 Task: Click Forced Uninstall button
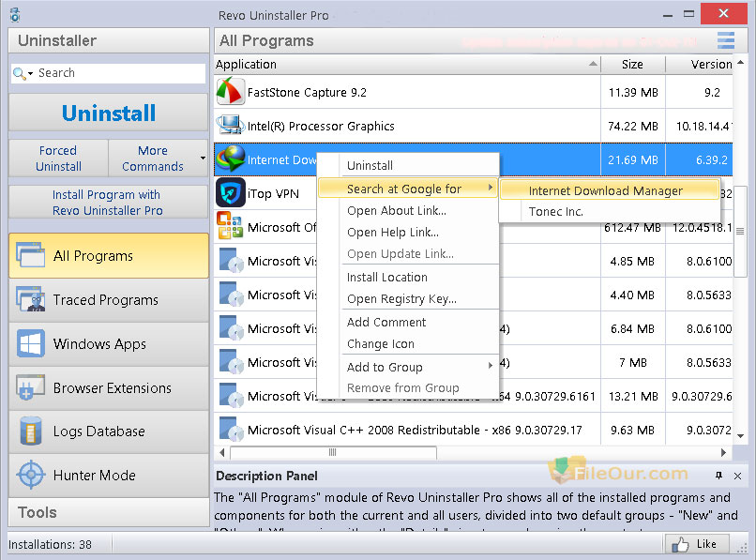tap(58, 159)
